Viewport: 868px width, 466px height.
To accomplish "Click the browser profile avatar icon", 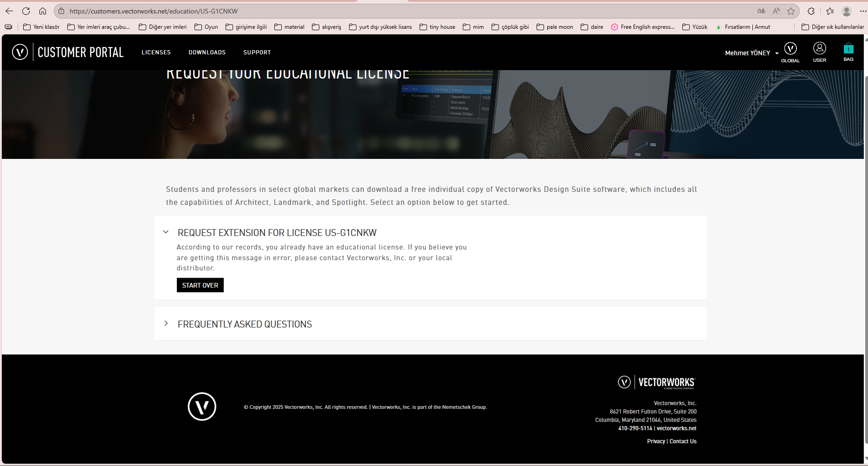I will pyautogui.click(x=846, y=11).
